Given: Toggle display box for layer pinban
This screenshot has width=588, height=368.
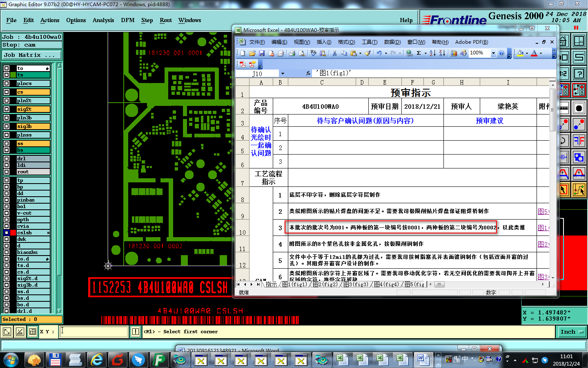Looking at the screenshot, I should coord(7,200).
